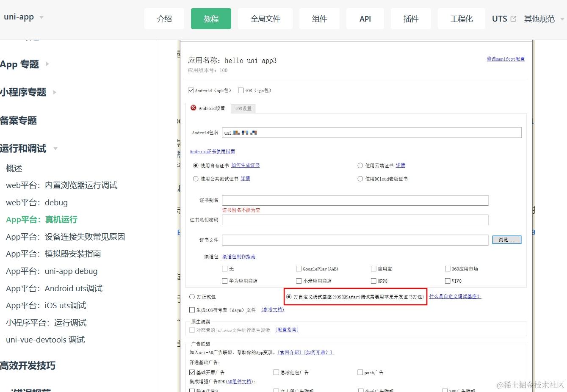567x392 pixels.
Task: Collapse the 运行和调试 section arrow
Action: 55,149
